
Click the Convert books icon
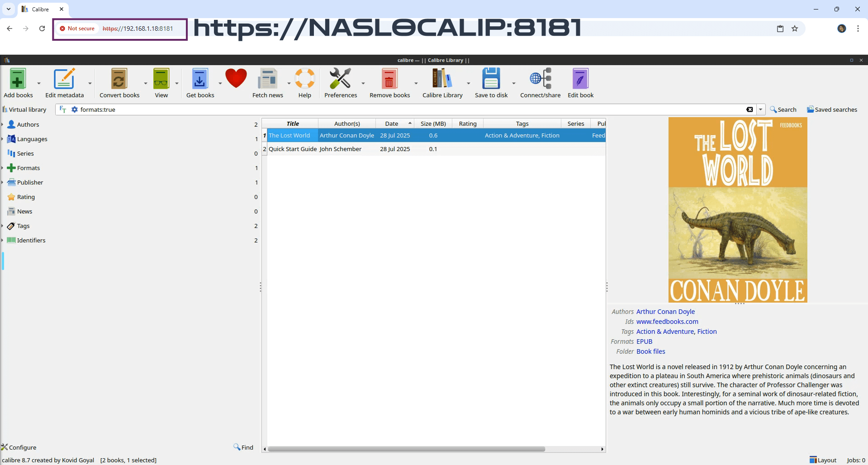click(119, 79)
